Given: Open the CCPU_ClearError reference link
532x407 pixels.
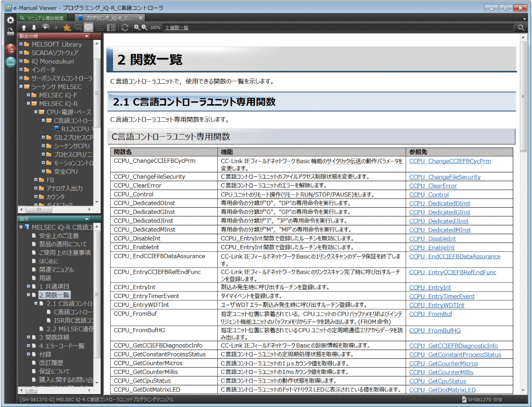Looking at the screenshot, I should click(433, 186).
